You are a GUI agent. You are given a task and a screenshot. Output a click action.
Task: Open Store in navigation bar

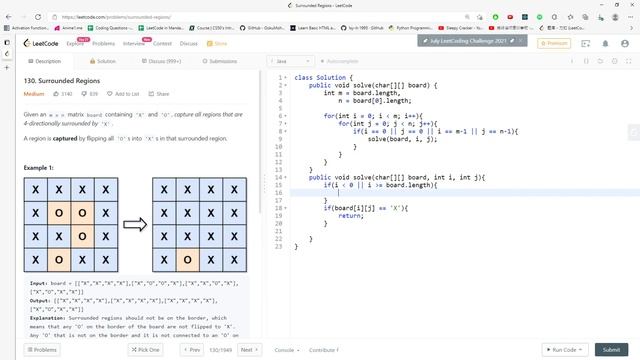tap(217, 44)
